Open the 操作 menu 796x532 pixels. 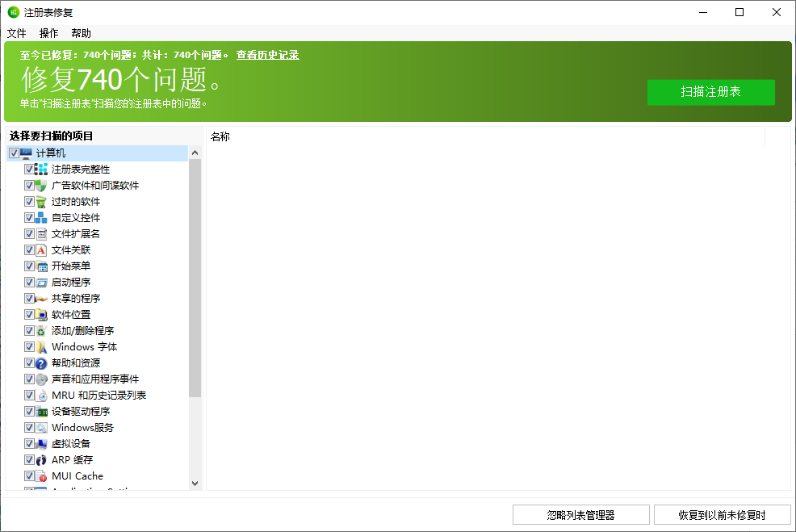(48, 33)
